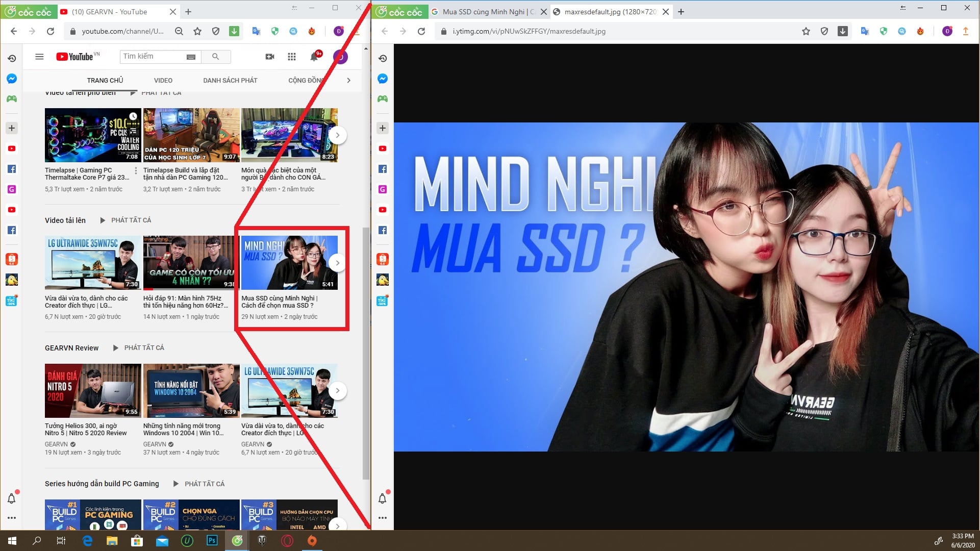The image size is (980, 551).
Task: Open File Explorer from the taskbar
Action: coord(112,541)
